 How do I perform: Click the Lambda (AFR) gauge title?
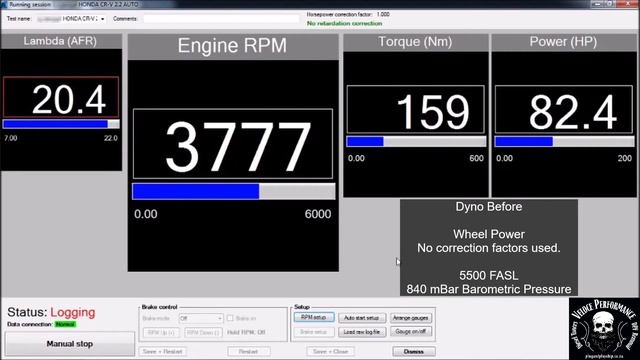click(60, 41)
